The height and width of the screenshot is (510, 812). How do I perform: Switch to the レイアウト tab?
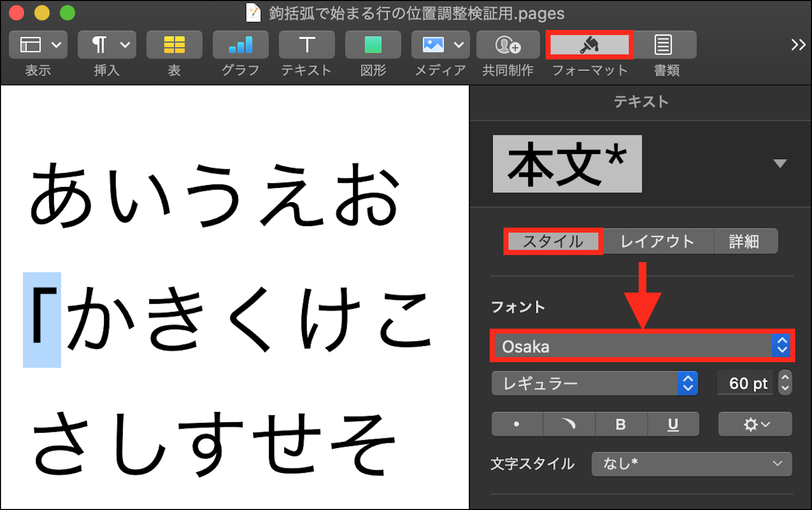click(658, 241)
